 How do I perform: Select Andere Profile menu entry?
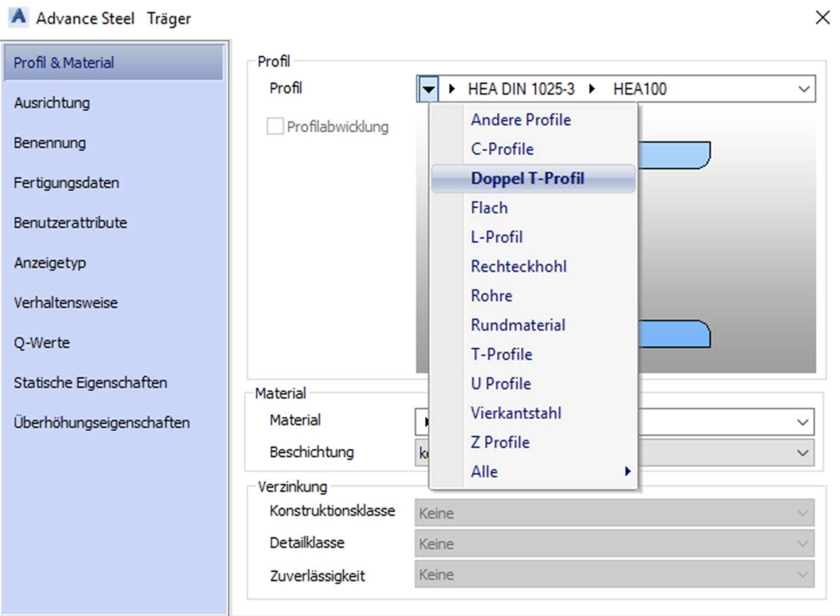(520, 120)
